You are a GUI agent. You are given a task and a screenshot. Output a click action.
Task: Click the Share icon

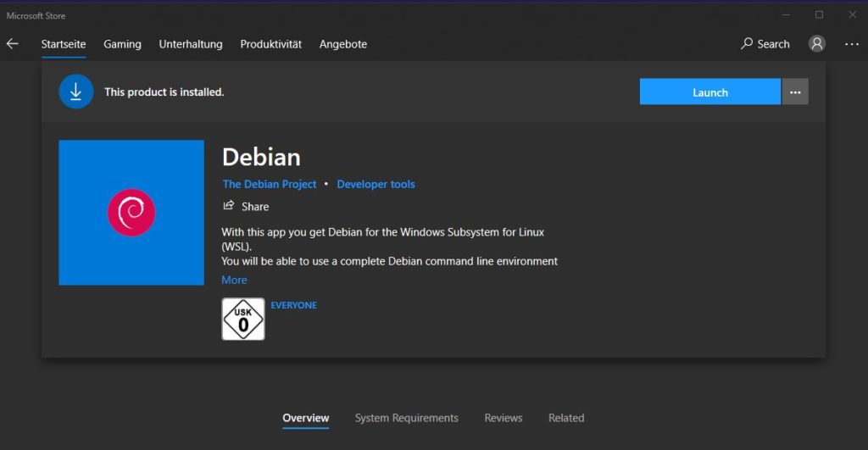[228, 206]
